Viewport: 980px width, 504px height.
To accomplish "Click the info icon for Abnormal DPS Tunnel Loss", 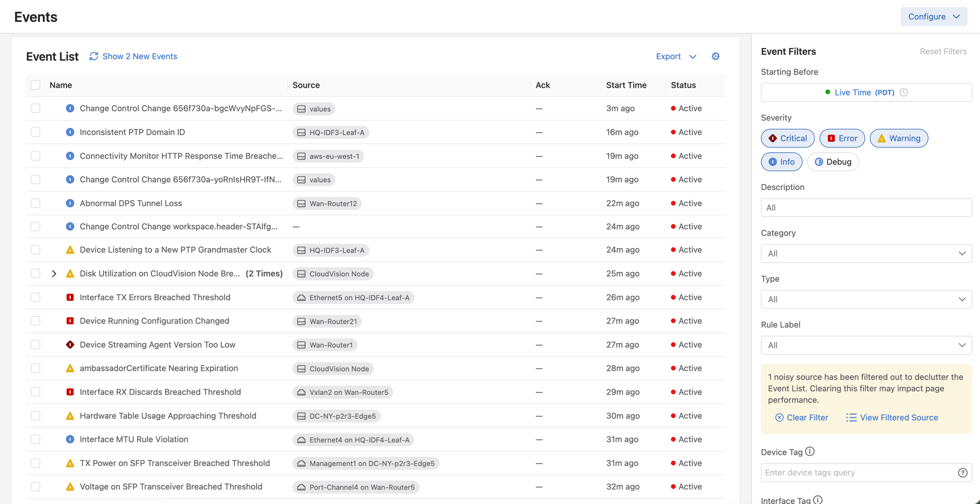I will 70,203.
